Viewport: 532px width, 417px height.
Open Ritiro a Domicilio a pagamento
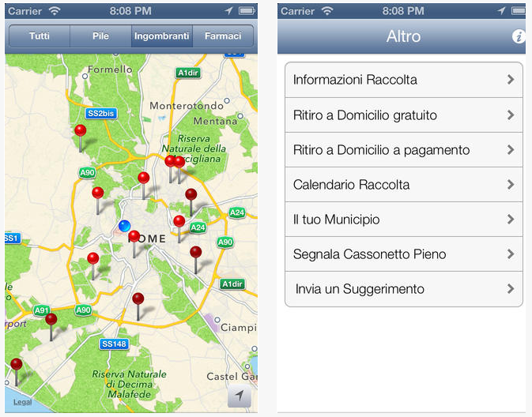coord(404,150)
